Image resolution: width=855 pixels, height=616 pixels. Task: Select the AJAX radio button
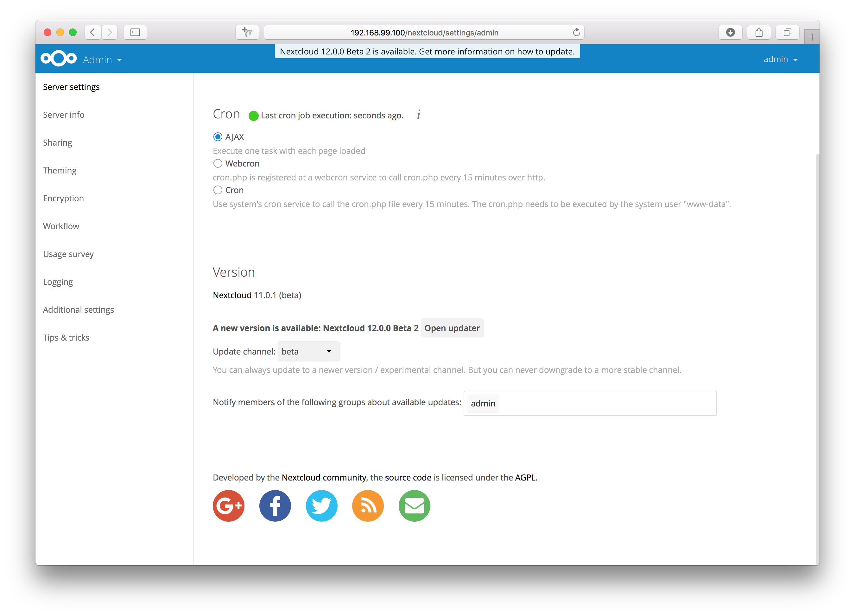coord(217,137)
